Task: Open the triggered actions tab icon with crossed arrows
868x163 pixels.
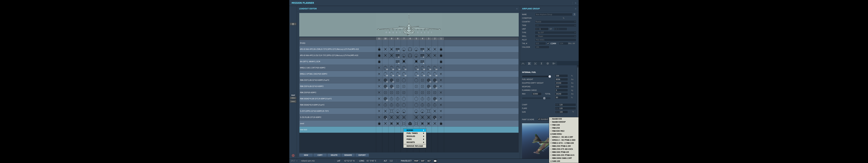Action: click(x=535, y=63)
